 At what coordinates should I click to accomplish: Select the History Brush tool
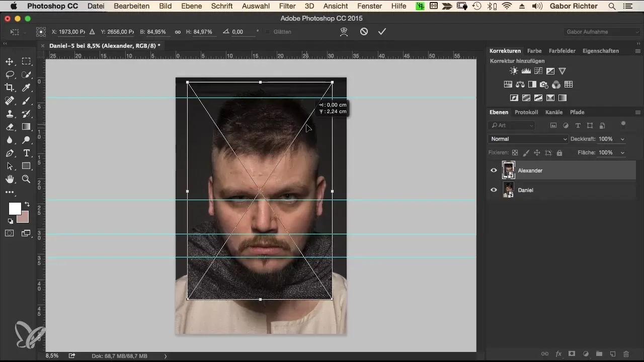click(26, 114)
